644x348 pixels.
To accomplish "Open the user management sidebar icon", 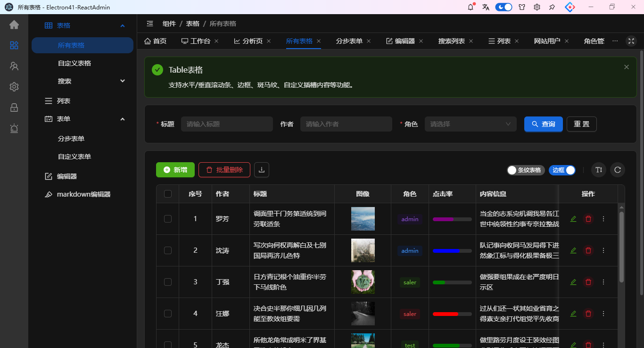I will click(x=14, y=66).
